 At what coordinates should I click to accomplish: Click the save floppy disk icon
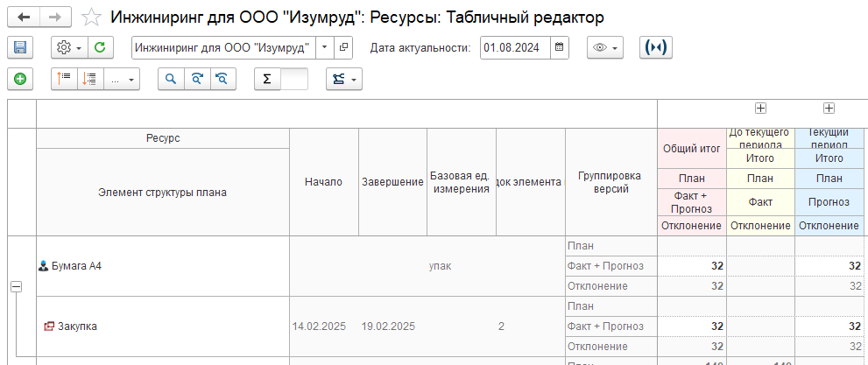pos(19,47)
